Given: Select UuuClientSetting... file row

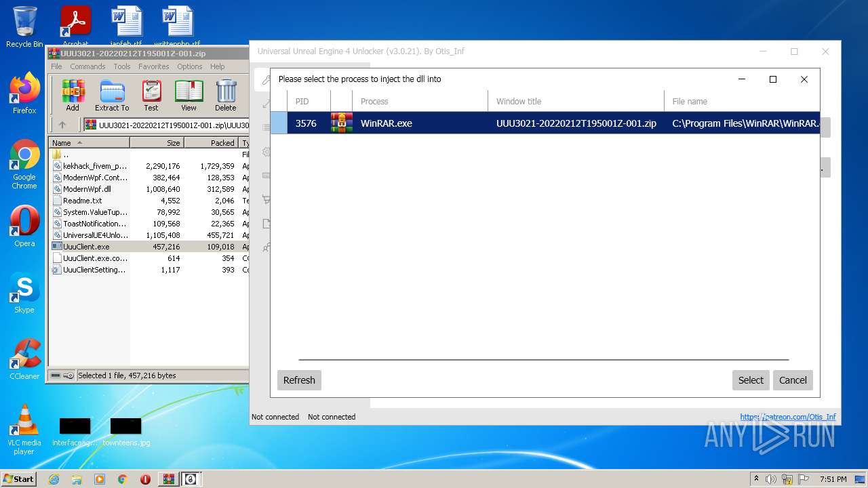Looking at the screenshot, I should click(149, 270).
